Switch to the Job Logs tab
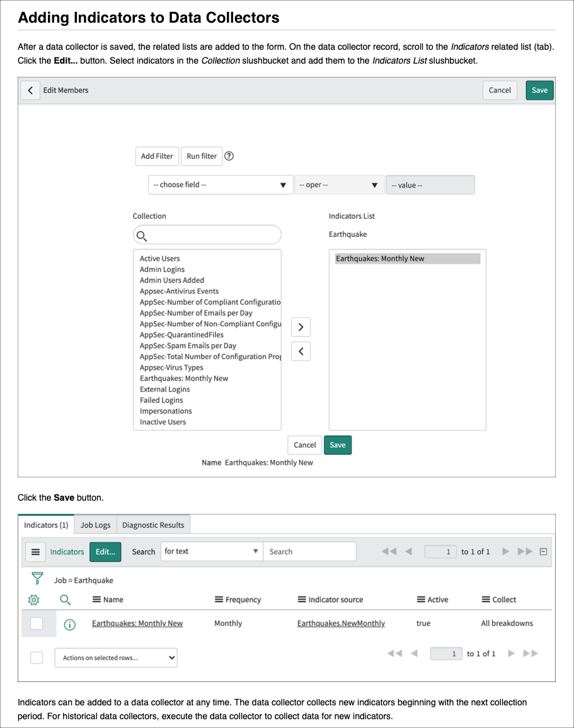Screen dimensions: 574x728 point(95,524)
